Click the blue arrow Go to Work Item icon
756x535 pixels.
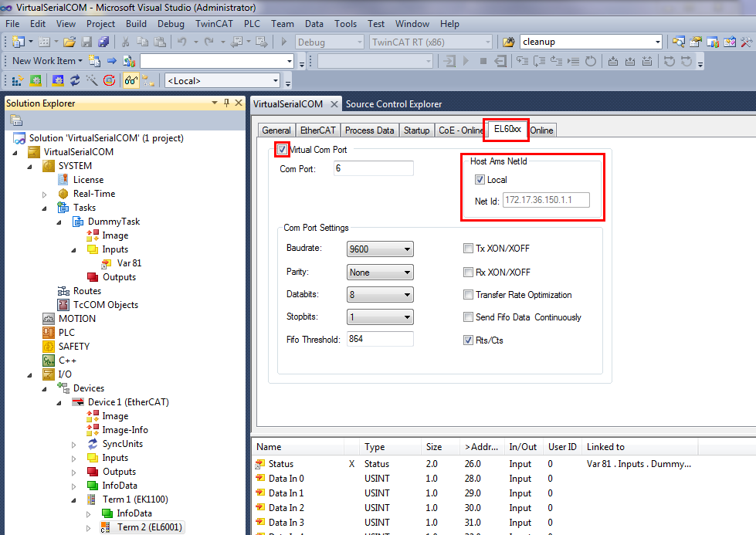pos(112,61)
